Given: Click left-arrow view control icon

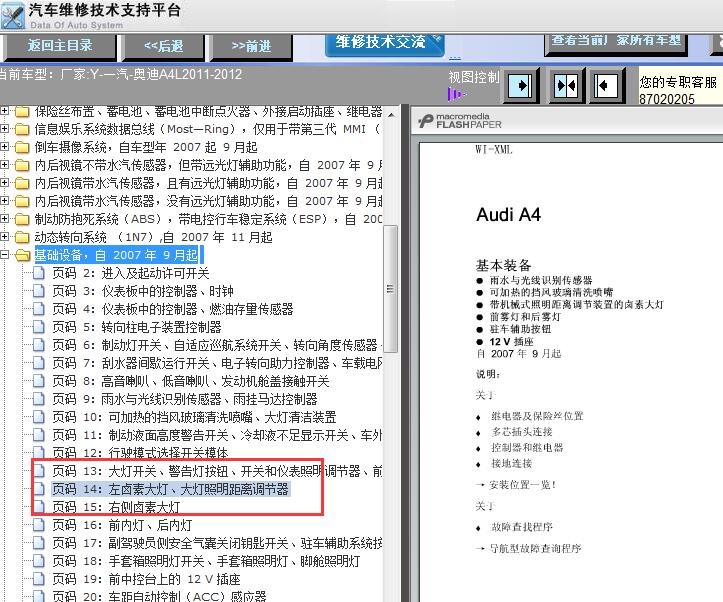Looking at the screenshot, I should (607, 85).
